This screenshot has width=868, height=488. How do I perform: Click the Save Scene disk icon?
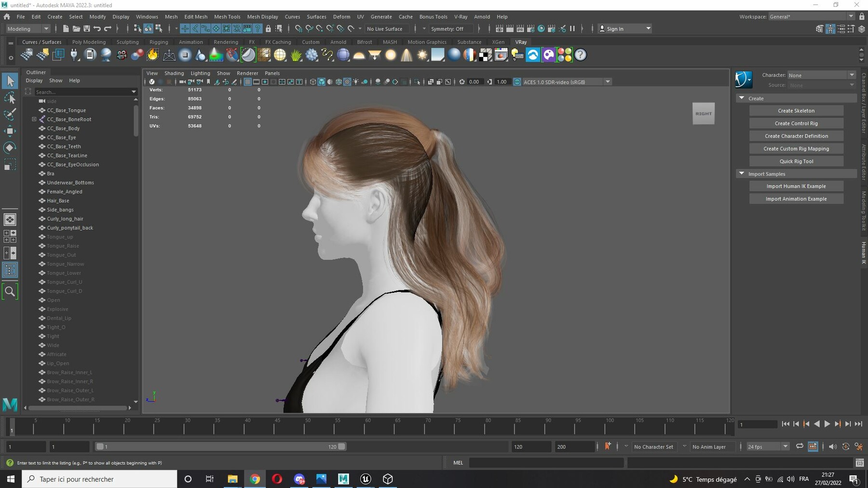(x=87, y=28)
